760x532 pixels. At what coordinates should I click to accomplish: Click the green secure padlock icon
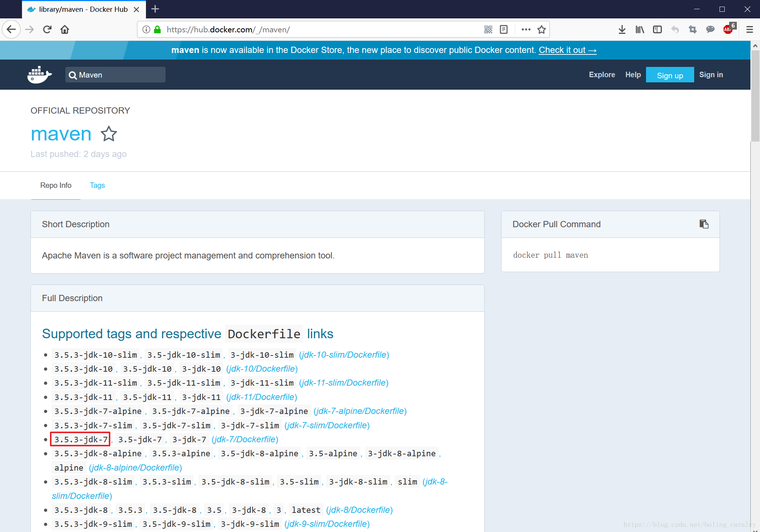point(157,29)
